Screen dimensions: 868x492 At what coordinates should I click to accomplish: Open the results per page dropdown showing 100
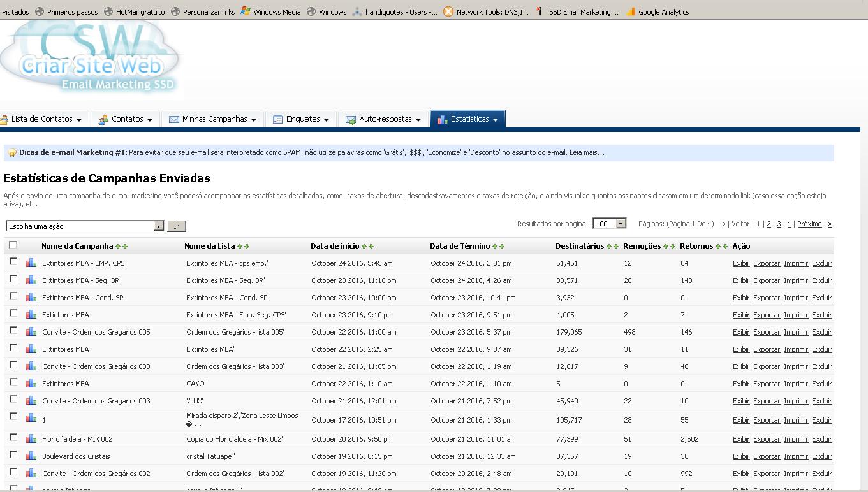coord(609,224)
